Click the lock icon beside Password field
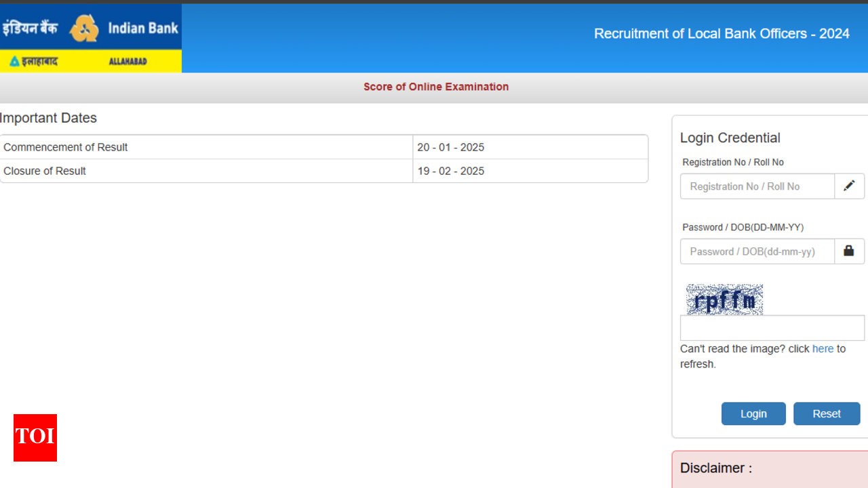 849,251
